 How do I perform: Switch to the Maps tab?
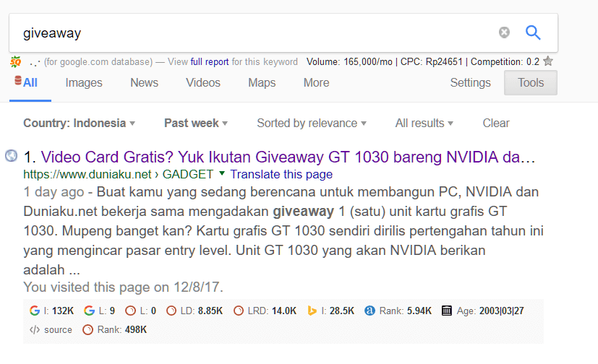[x=262, y=82]
